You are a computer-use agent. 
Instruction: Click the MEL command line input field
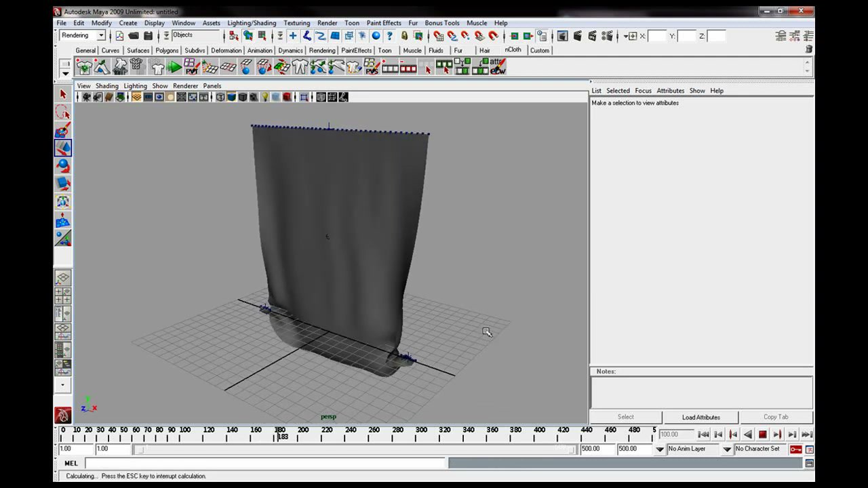pos(266,464)
